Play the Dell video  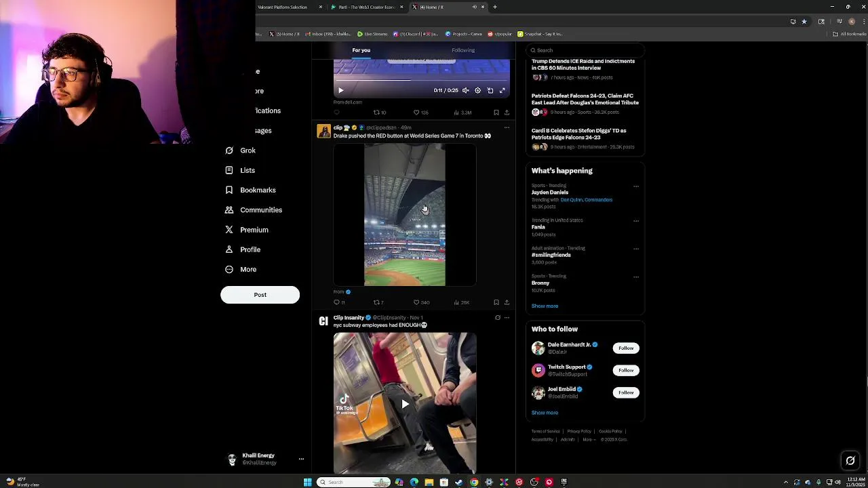[340, 90]
